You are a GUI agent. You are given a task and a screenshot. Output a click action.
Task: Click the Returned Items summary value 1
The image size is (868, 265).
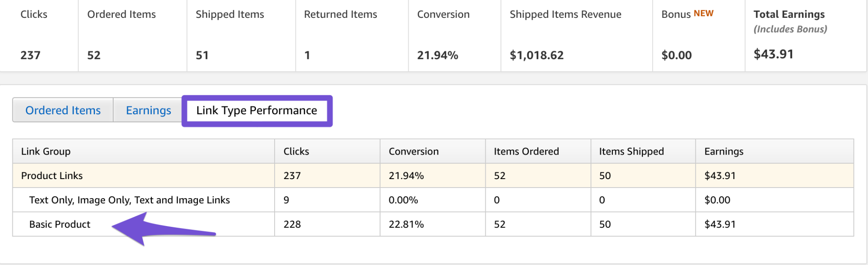(307, 55)
